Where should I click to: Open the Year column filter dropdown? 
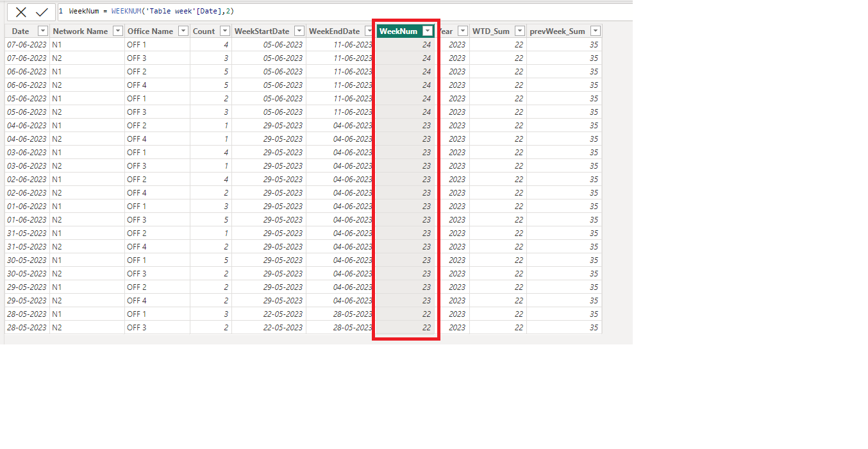point(462,31)
